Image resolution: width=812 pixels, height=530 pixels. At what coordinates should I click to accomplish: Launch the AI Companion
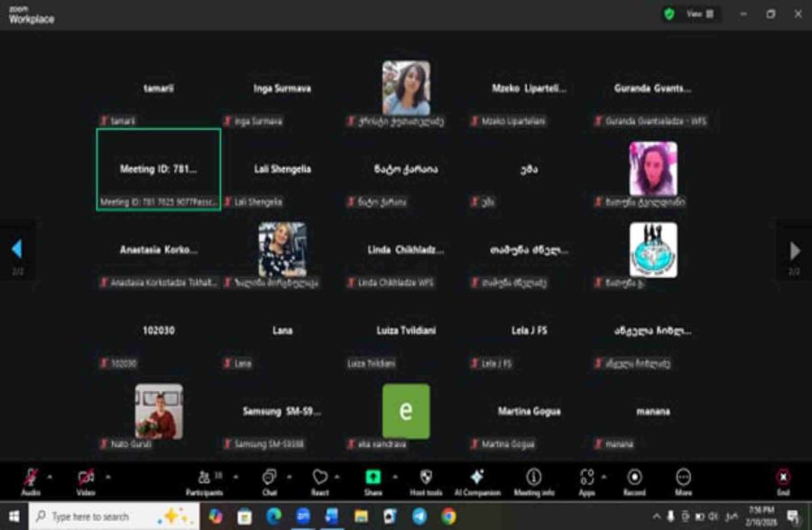tap(477, 479)
